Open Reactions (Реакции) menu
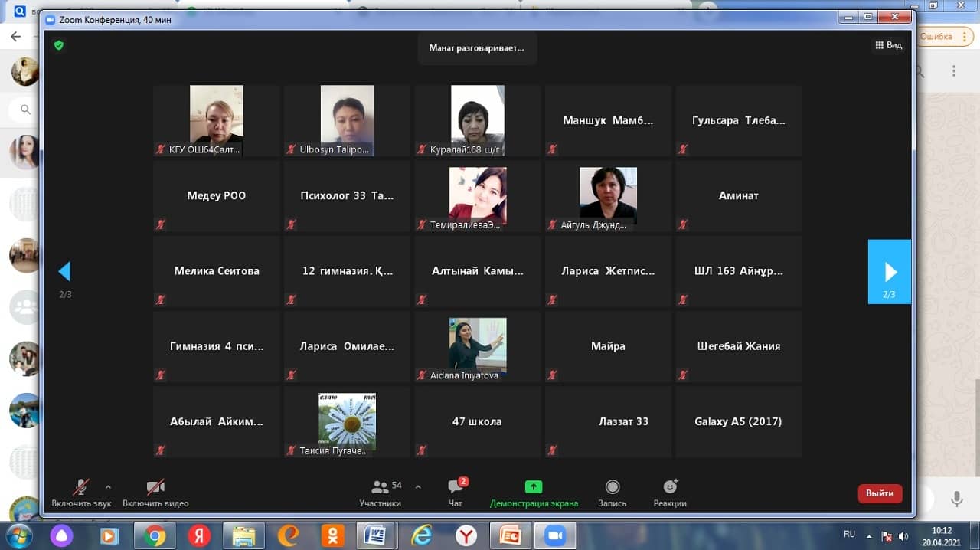The height and width of the screenshot is (550, 980). point(670,492)
